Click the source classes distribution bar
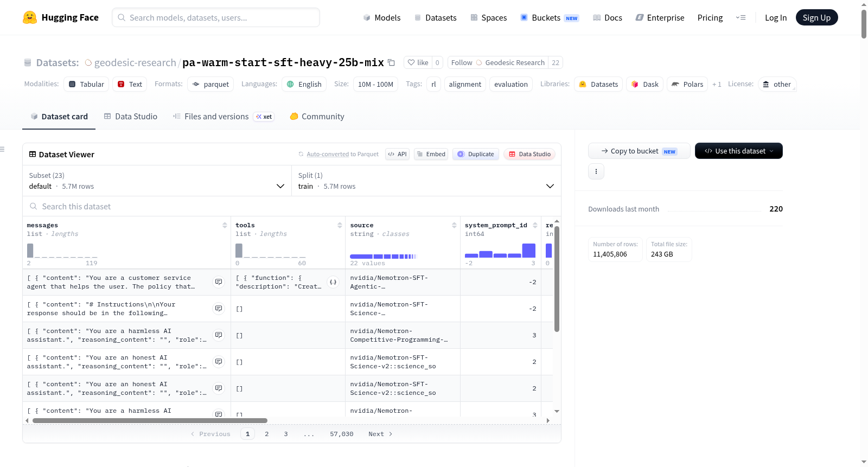Screen dimensions: 868x467 384,256
